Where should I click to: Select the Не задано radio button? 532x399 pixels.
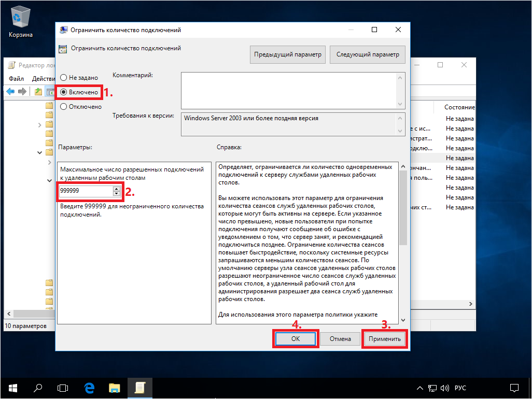point(79,78)
